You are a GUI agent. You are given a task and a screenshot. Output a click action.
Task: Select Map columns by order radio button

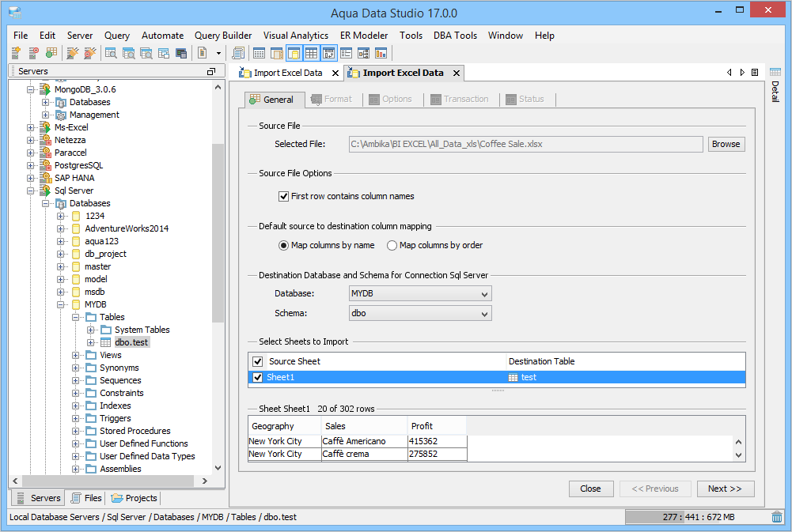tap(392, 245)
